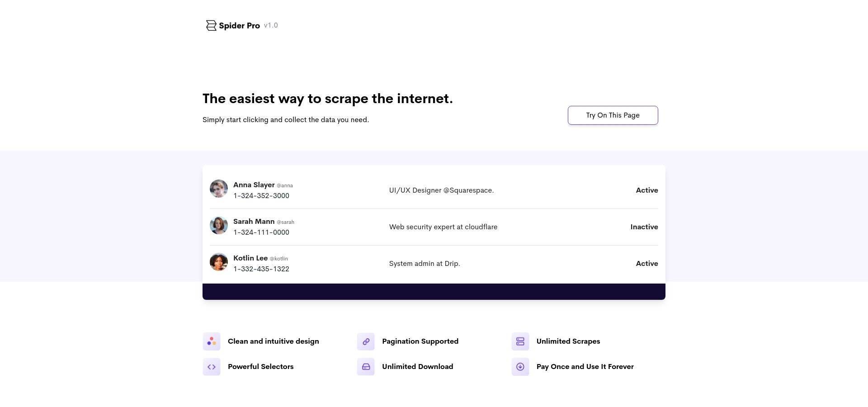Click the v1.0 version label
868x407 pixels.
pos(271,25)
